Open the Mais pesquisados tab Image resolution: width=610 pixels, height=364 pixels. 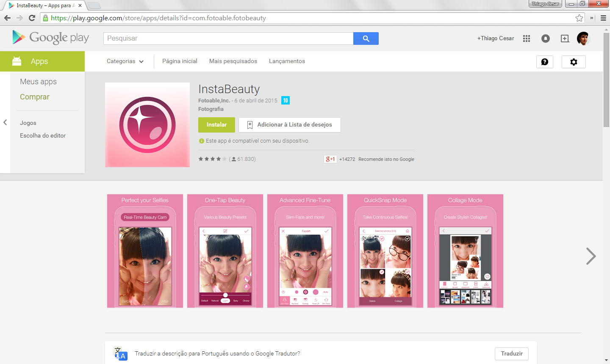[x=233, y=61]
